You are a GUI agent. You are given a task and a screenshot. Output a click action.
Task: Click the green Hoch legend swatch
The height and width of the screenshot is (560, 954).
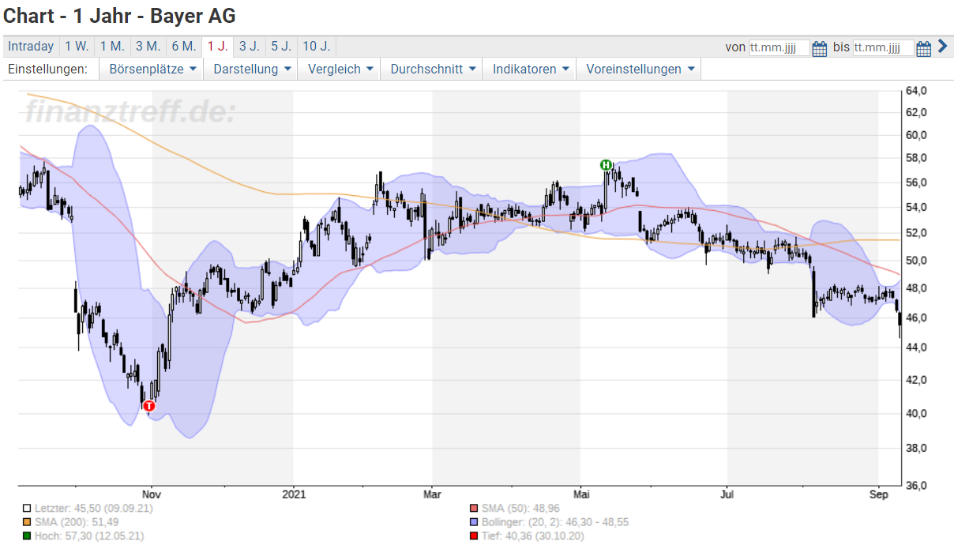coord(28,536)
